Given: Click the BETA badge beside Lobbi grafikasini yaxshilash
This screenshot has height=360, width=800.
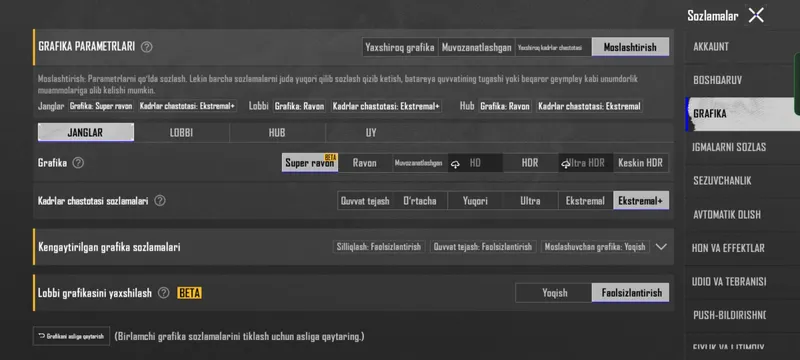Looking at the screenshot, I should point(189,293).
